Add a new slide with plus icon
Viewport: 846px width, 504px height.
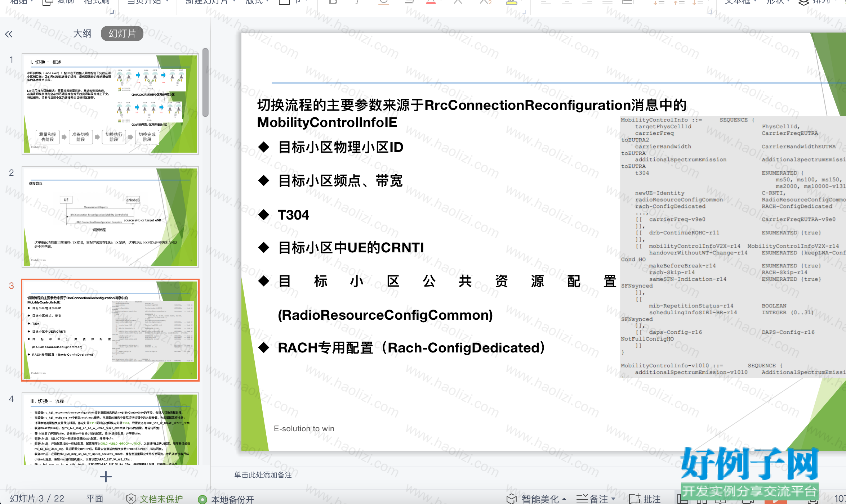click(x=106, y=477)
